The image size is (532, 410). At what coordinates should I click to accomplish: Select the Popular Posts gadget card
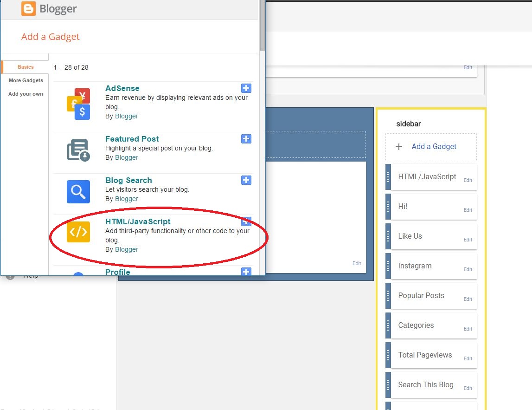(x=431, y=296)
